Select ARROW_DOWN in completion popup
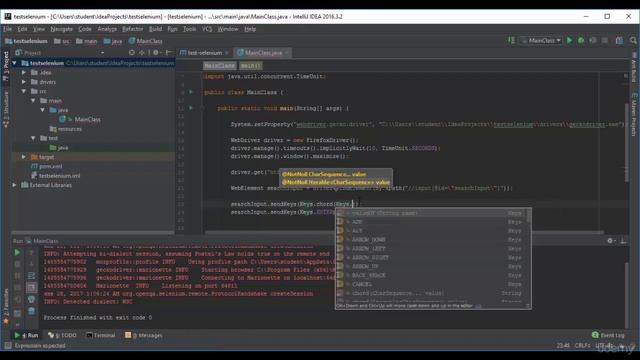640x360 pixels. [431, 240]
